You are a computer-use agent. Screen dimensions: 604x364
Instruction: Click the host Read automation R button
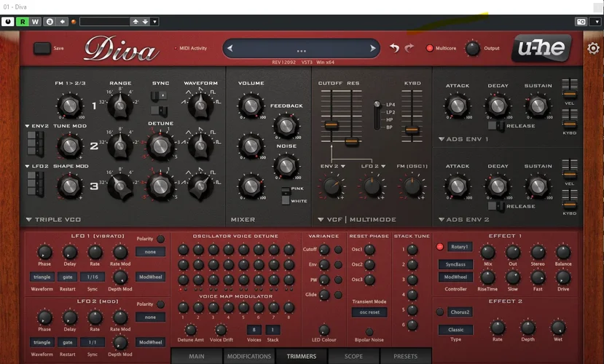[23, 22]
